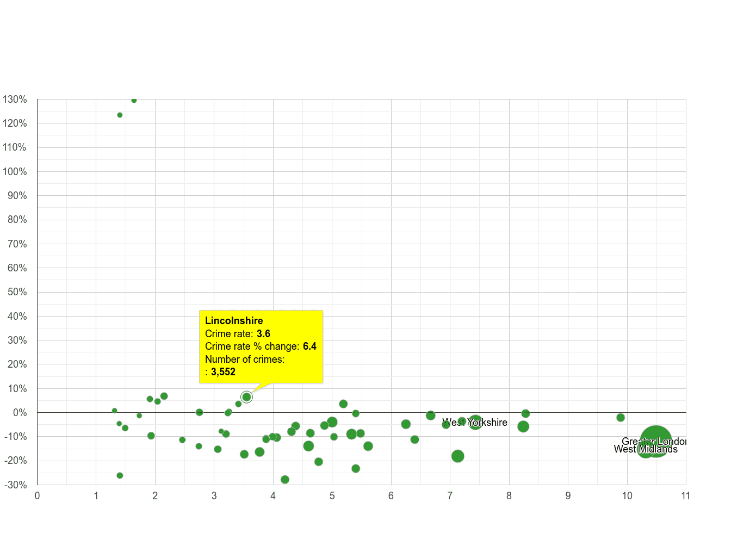The height and width of the screenshot is (533, 756).
Task: Click the bubble at rate 5.2 near 4%
Action: (x=343, y=404)
